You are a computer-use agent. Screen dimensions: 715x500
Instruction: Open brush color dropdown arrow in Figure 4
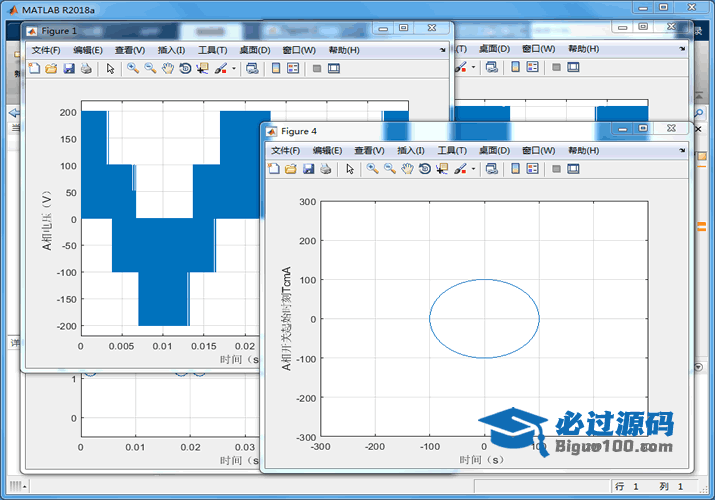pos(473,170)
